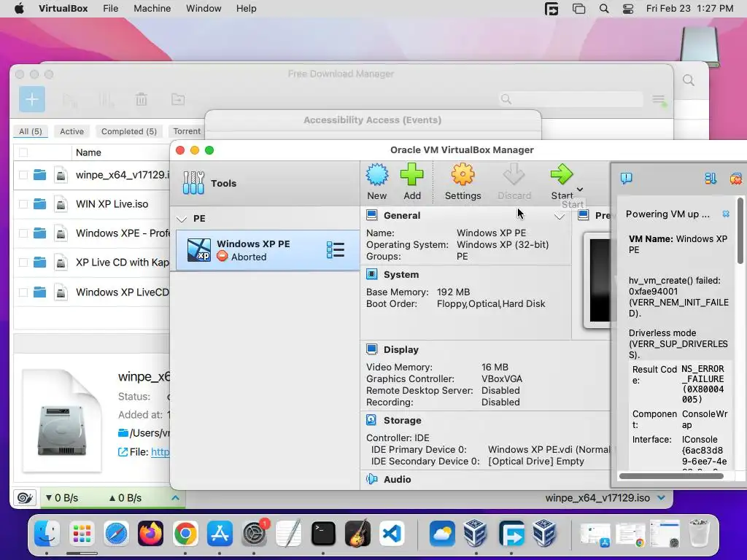Open the App Store from the Dock
The height and width of the screenshot is (560, 747).
[x=220, y=533]
